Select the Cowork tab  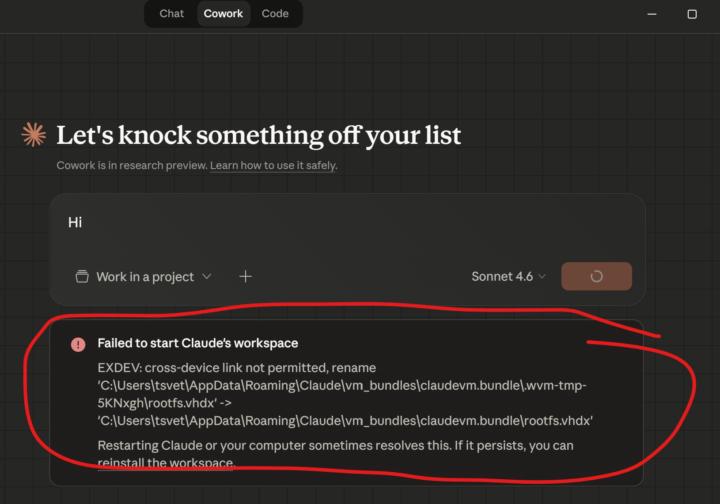[x=223, y=14]
